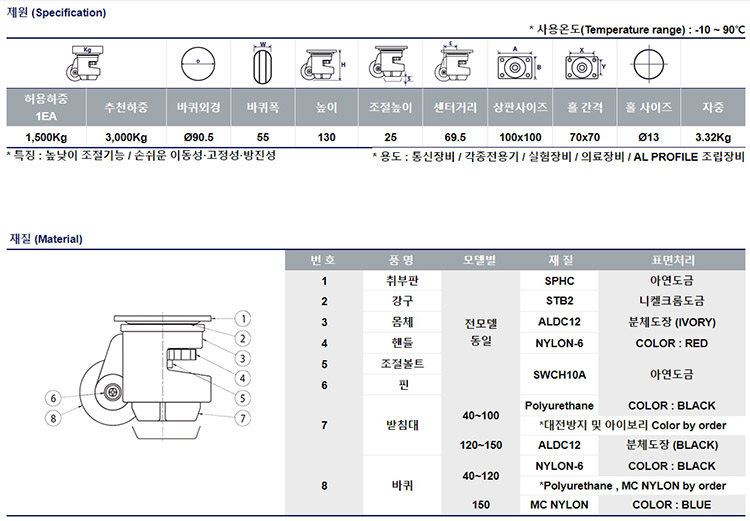Click the 1,500Kg value cell
Screen dimensions: 750x521
46,138
